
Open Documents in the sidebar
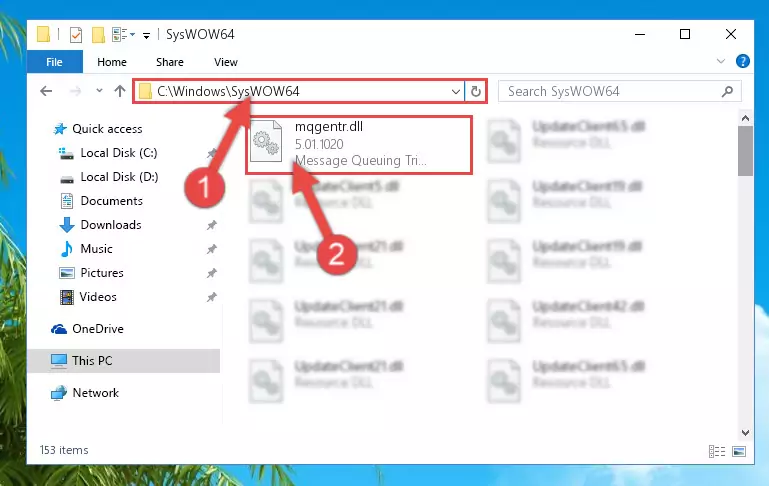[111, 201]
